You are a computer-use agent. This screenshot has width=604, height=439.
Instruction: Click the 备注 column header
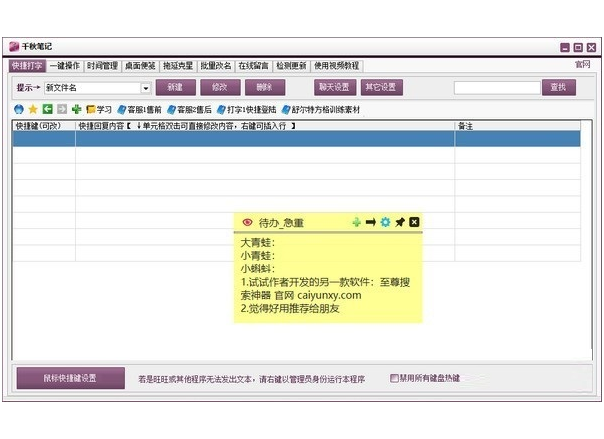click(x=518, y=126)
